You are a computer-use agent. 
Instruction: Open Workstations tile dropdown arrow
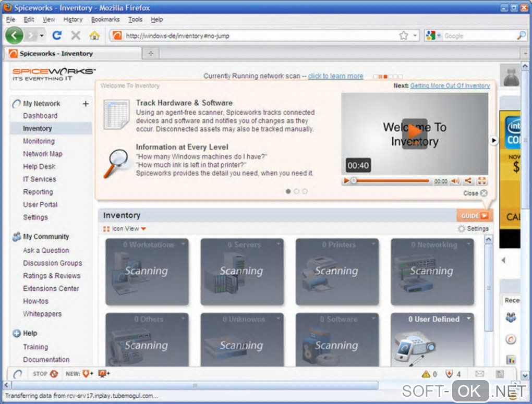coord(183,244)
